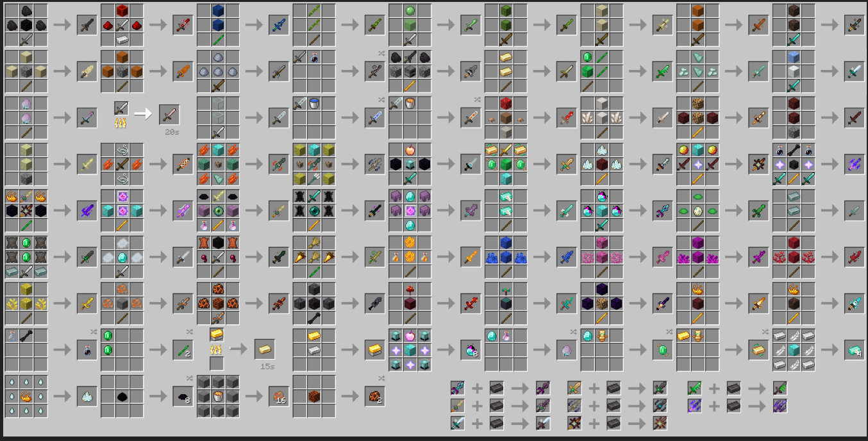Click the pink potion beside the diamond
The height and width of the screenshot is (441, 868).
point(506,335)
